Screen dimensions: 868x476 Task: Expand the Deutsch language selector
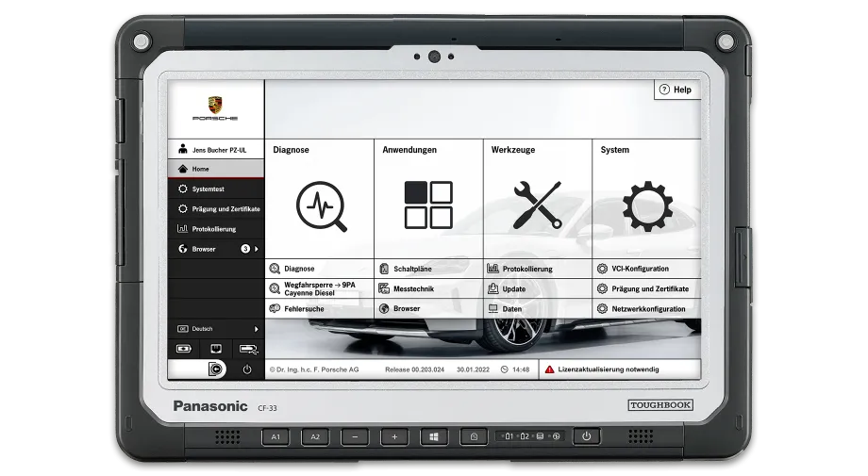pos(216,329)
